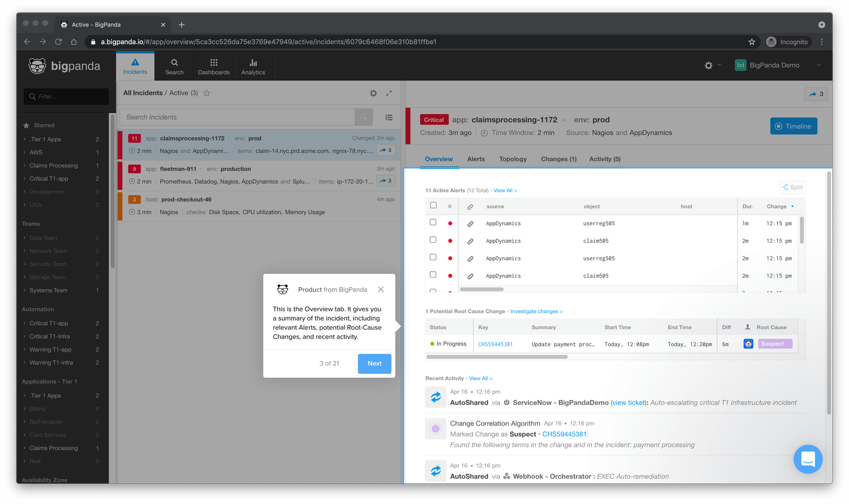
Task: Open the chat support bubble
Action: click(x=808, y=459)
